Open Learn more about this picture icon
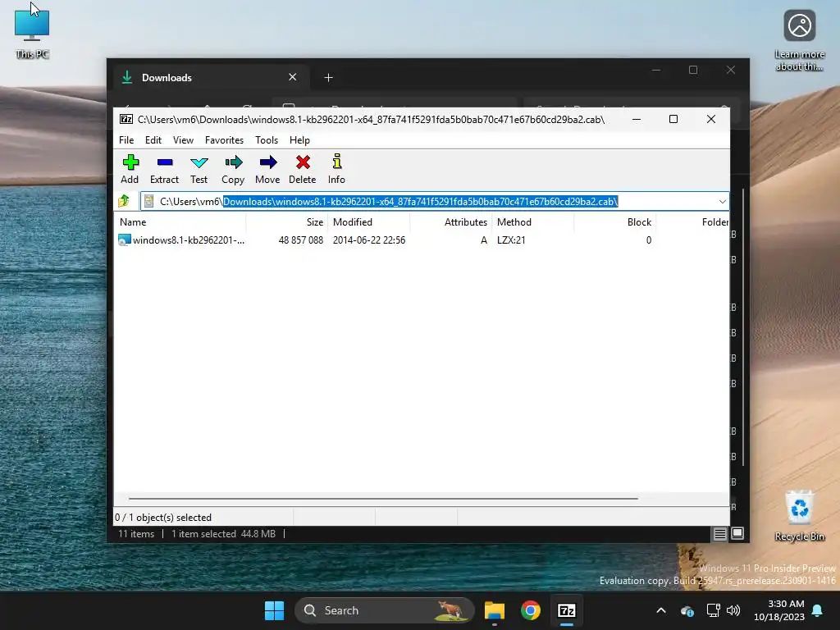The image size is (840, 630). click(x=799, y=41)
